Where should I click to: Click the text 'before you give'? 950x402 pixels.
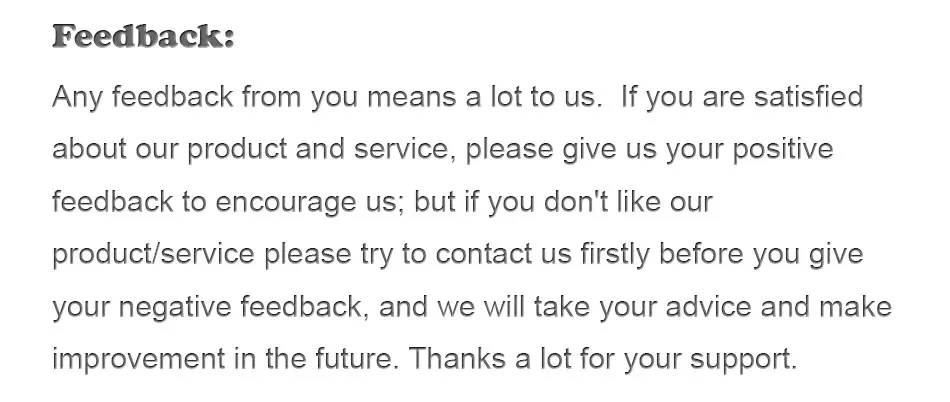pos(761,255)
